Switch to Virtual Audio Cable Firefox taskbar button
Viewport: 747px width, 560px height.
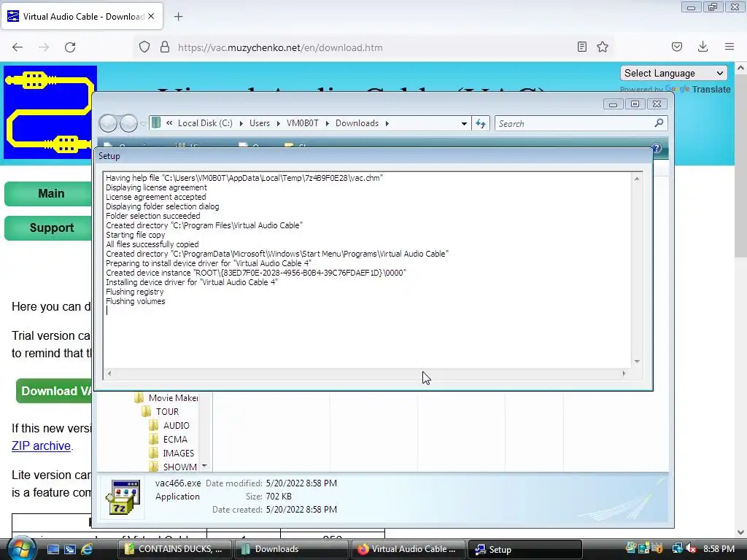[407, 549]
